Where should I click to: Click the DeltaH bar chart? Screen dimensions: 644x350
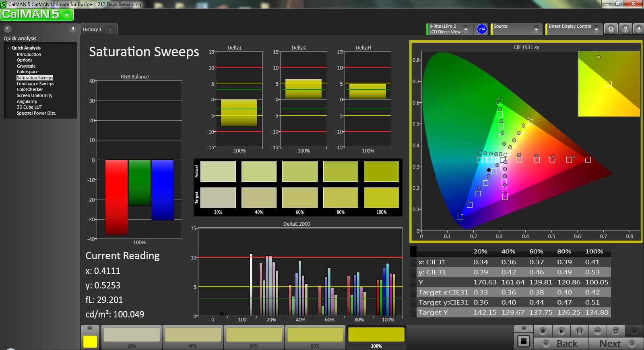(368, 100)
